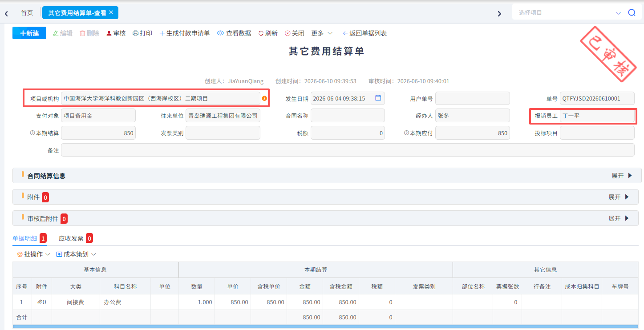
Task: Expand the 附件 section
Action: 619,197
